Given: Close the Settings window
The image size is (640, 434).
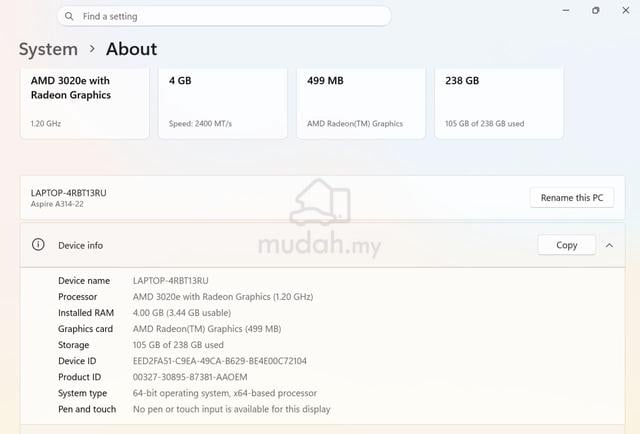Looking at the screenshot, I should (626, 10).
